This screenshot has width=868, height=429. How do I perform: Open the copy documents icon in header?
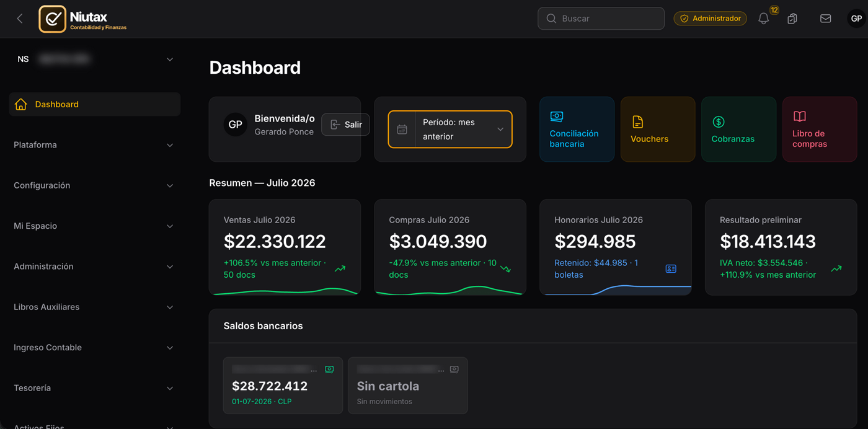(x=792, y=19)
